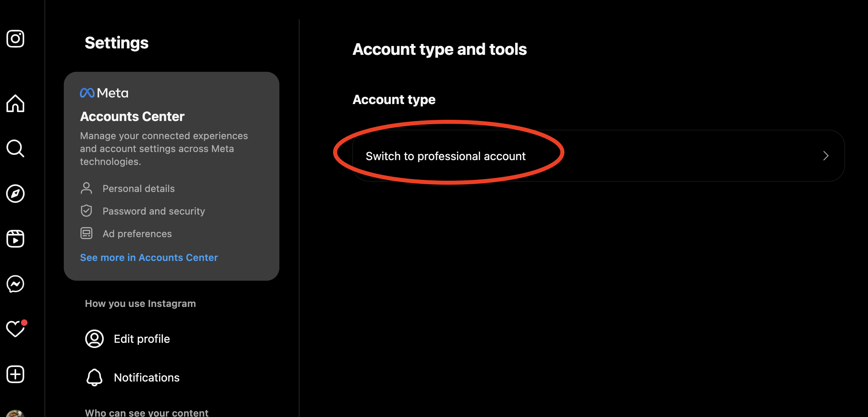Click Switch to professional account
This screenshot has width=868, height=417.
[x=445, y=156]
